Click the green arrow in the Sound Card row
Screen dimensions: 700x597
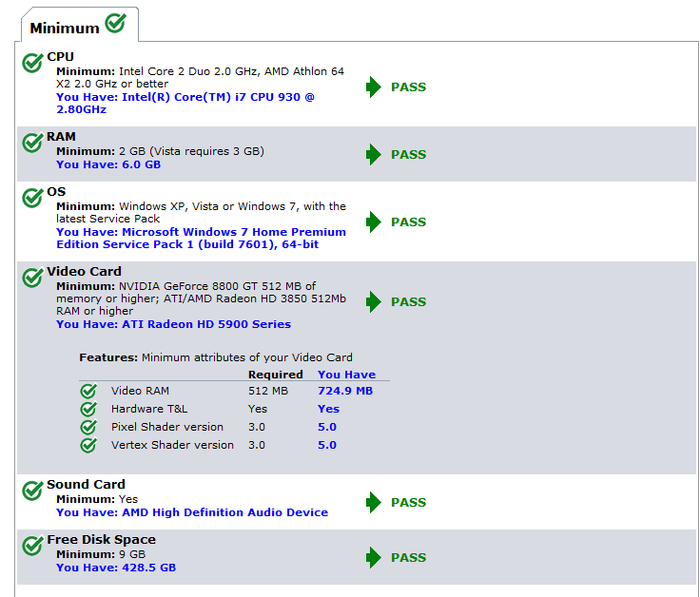click(374, 502)
